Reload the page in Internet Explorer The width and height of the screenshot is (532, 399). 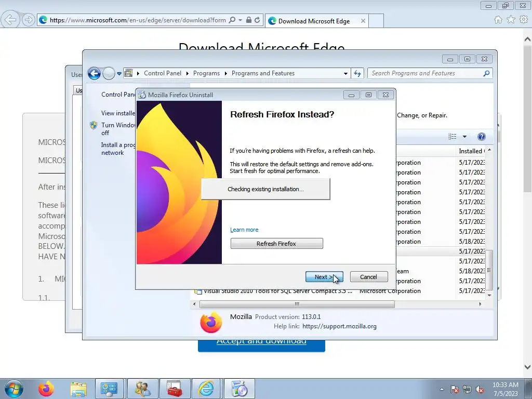pyautogui.click(x=257, y=20)
